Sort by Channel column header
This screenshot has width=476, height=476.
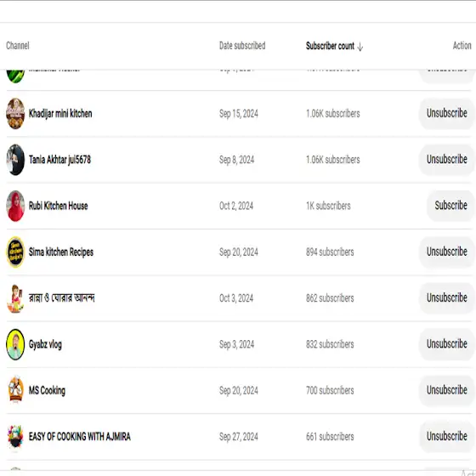18,46
